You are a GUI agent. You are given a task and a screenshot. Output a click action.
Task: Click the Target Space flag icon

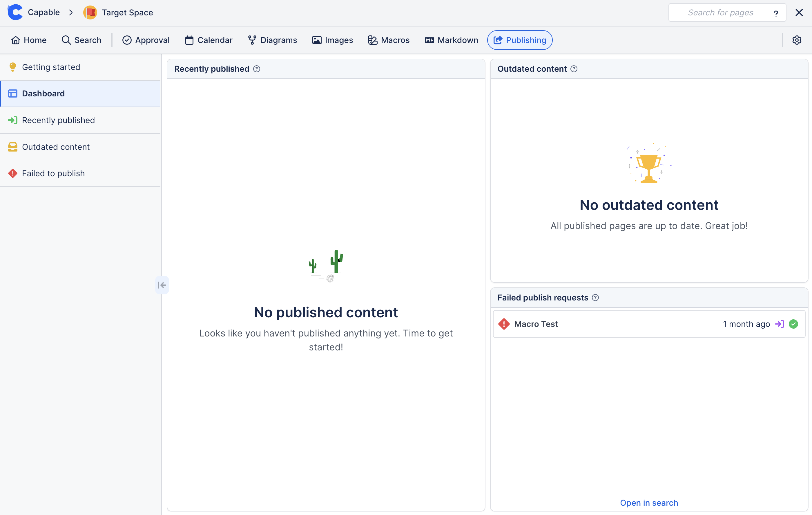[x=90, y=12]
